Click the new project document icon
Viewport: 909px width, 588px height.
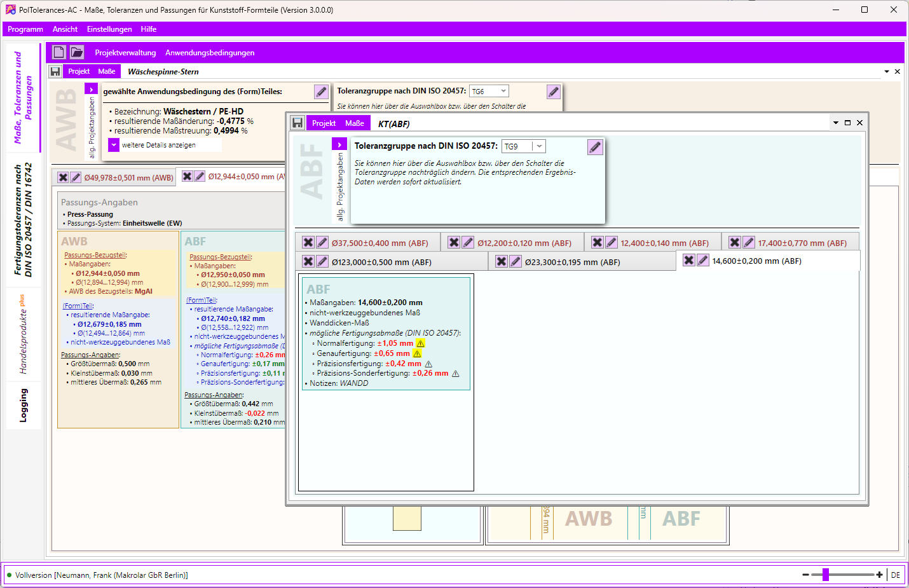(59, 52)
